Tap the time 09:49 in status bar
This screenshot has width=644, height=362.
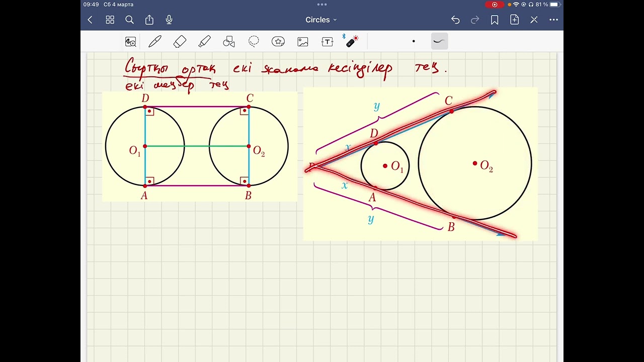(x=91, y=5)
